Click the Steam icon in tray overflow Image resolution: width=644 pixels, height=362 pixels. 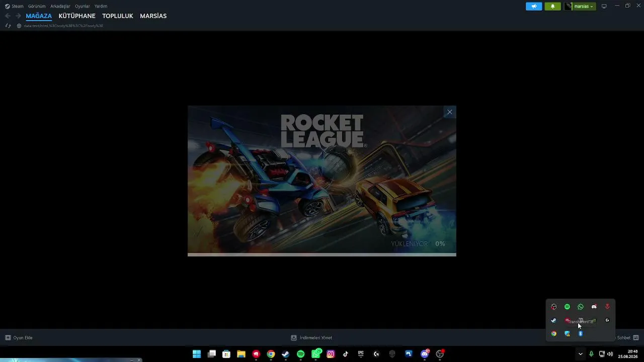point(554,320)
